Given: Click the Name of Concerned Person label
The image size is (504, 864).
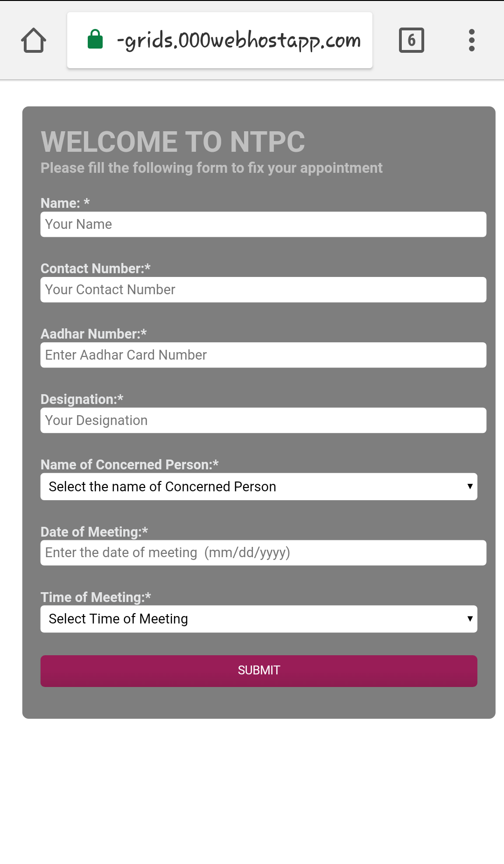Looking at the screenshot, I should pyautogui.click(x=130, y=465).
